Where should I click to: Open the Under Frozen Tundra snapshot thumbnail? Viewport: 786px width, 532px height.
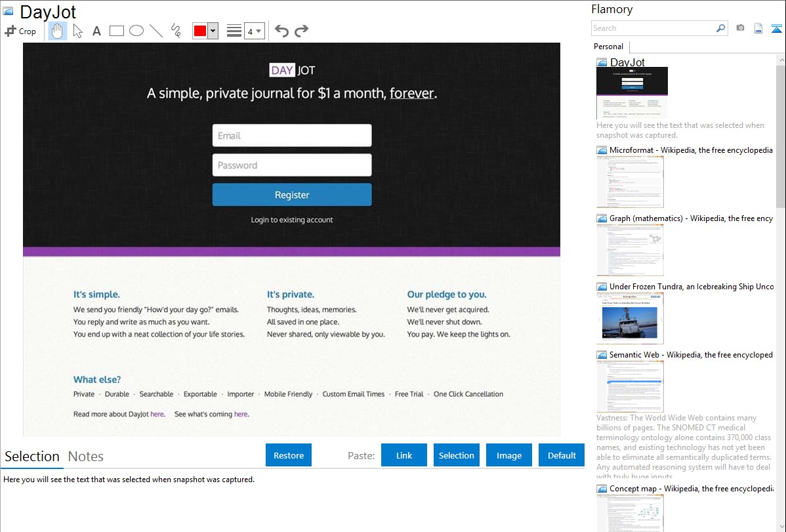(x=630, y=318)
